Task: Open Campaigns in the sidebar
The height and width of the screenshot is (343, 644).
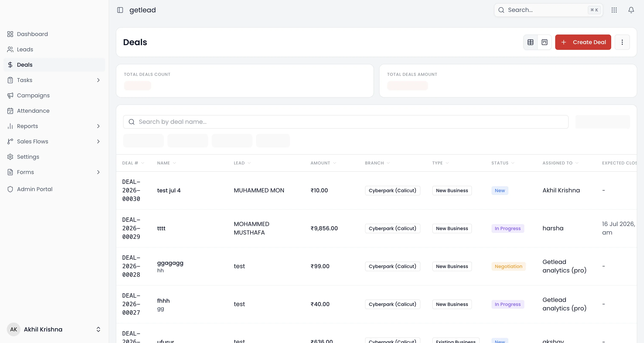Action: click(54, 95)
